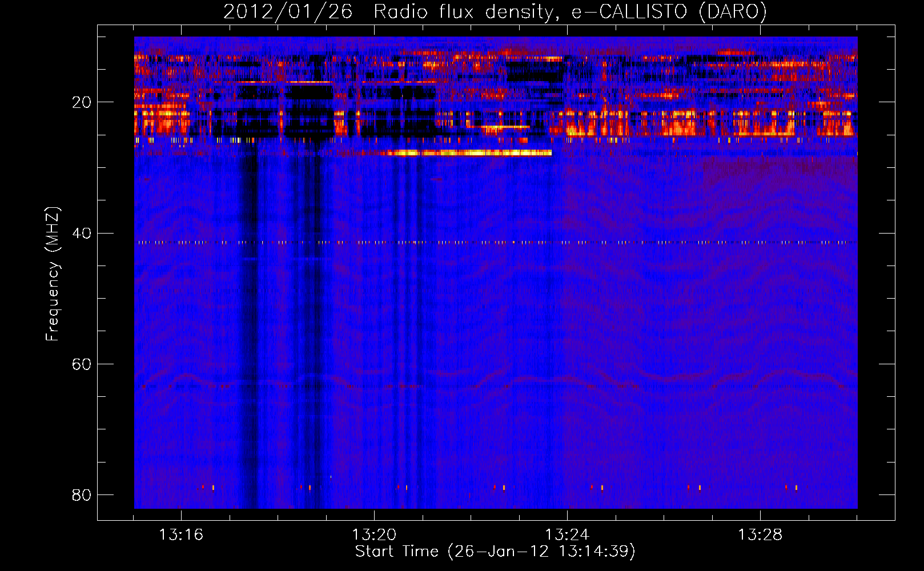Screen dimensions: 924x571
Task: Click the 60 MHz frequency tick label
Action: click(82, 364)
